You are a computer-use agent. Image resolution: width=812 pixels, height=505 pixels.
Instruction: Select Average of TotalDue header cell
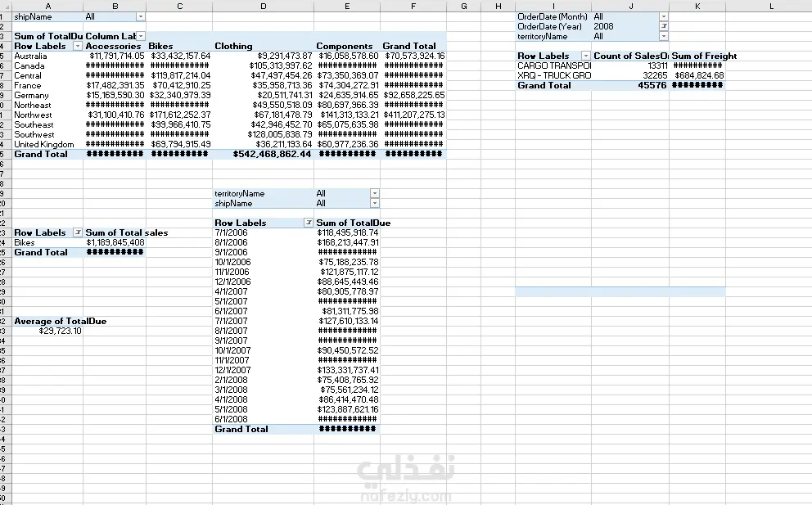[x=60, y=321]
